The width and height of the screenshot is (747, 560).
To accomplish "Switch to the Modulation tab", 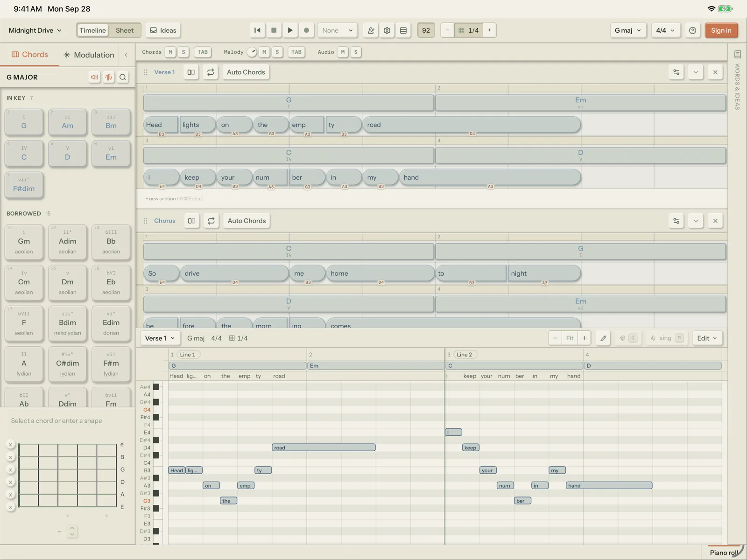I will click(x=89, y=55).
